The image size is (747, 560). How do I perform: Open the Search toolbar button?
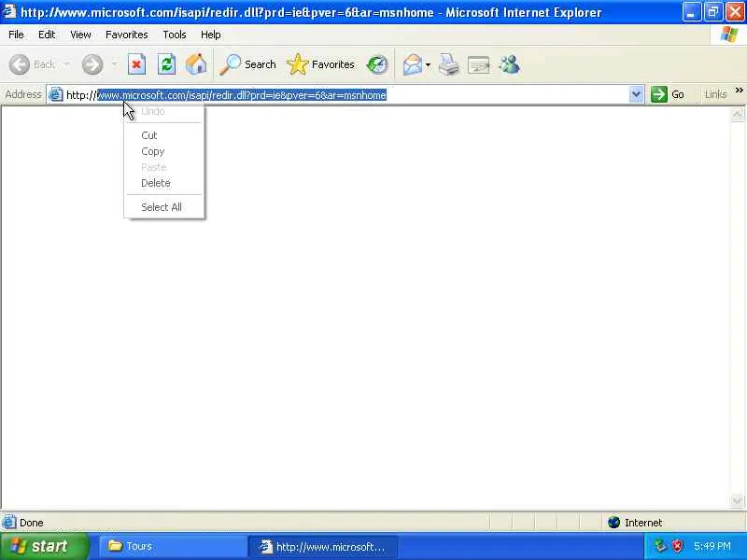pos(247,64)
